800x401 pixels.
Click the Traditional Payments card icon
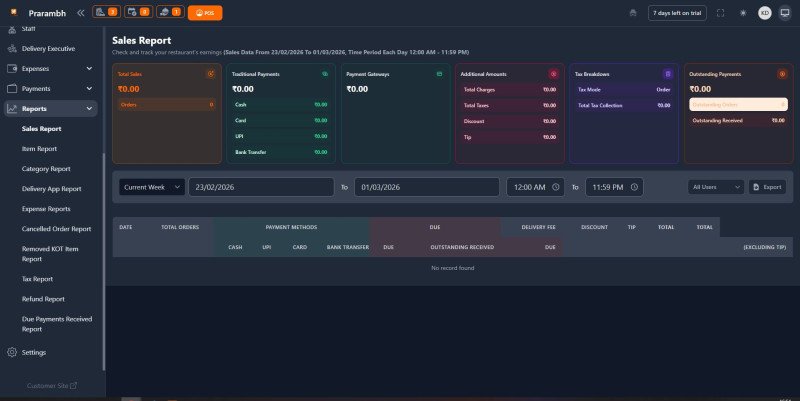pyautogui.click(x=325, y=74)
